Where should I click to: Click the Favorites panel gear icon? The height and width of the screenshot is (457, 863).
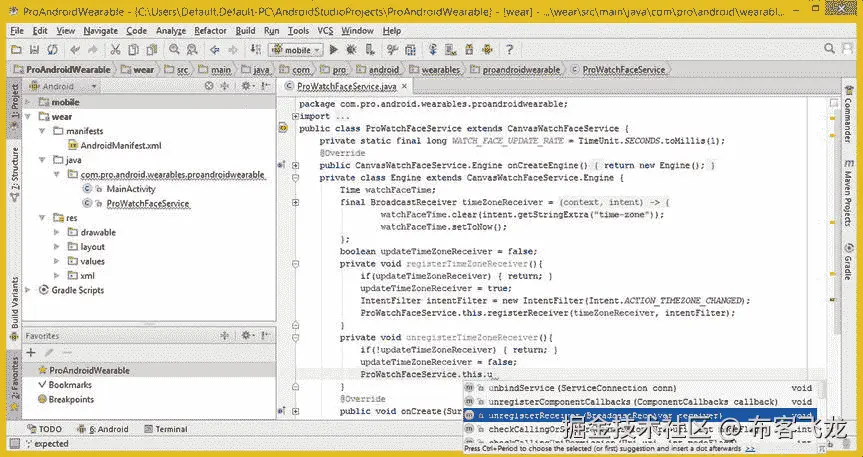pyautogui.click(x=246, y=335)
